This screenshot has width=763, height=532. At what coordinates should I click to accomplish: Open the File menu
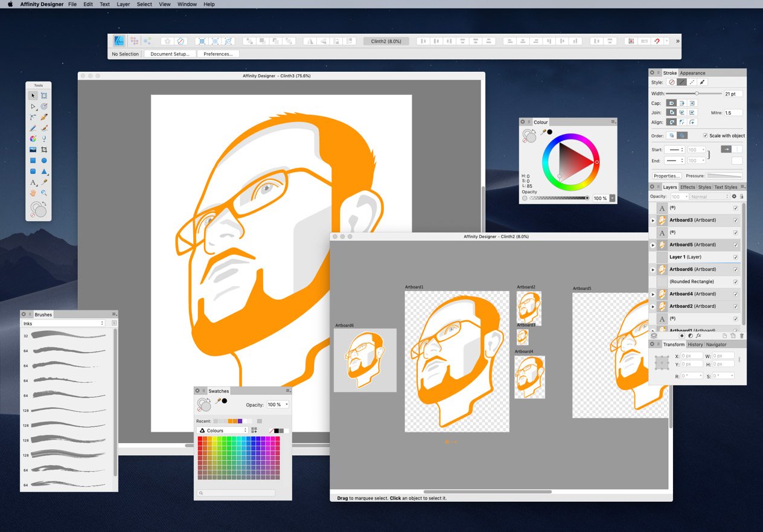point(72,4)
